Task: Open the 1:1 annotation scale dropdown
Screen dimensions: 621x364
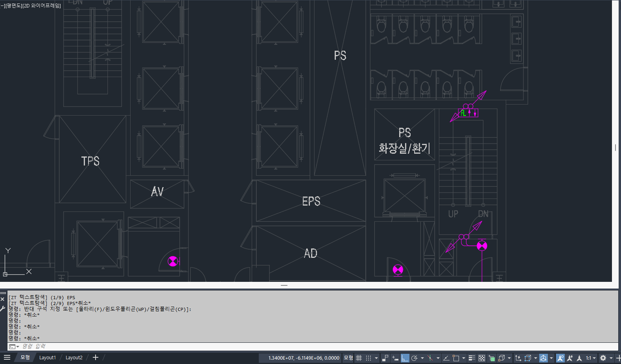Action: [591, 358]
